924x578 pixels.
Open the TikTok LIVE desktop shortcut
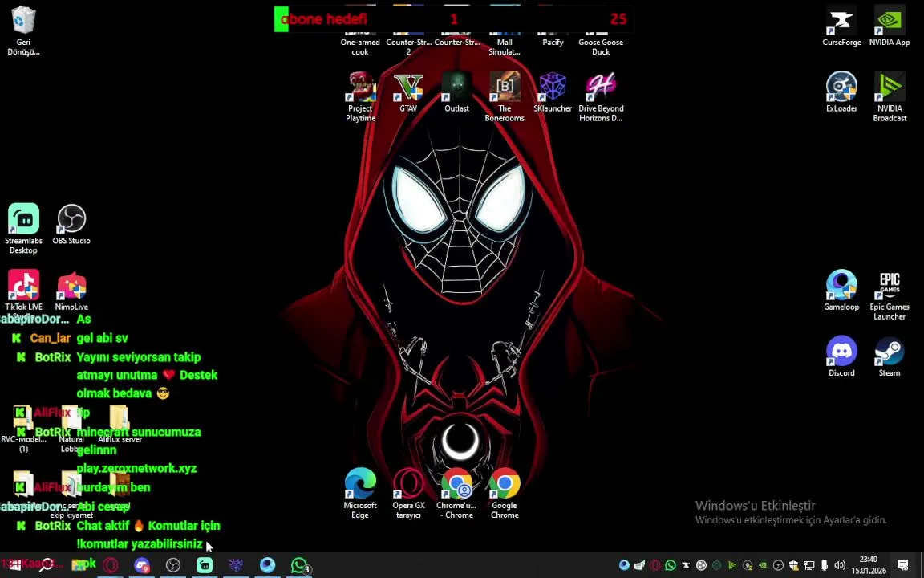coord(23,290)
